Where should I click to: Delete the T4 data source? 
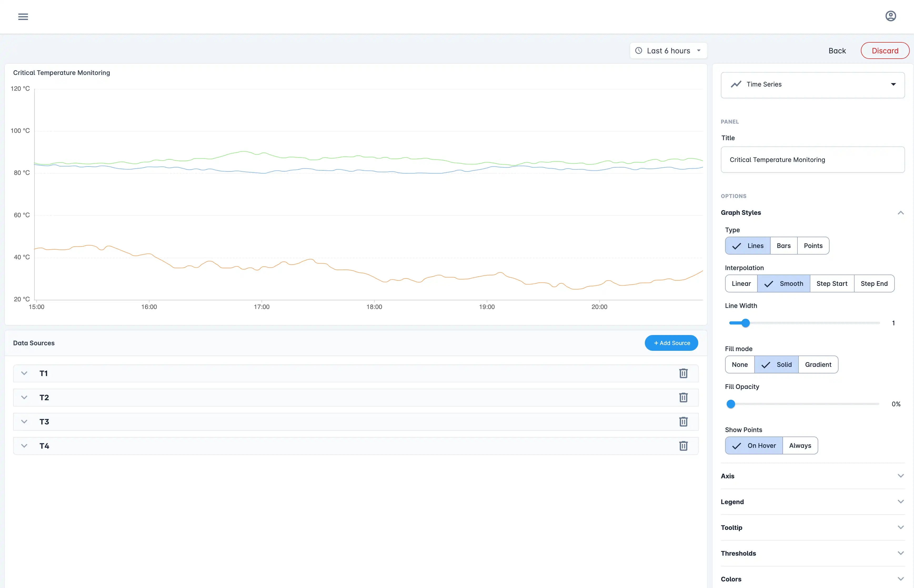click(x=683, y=445)
